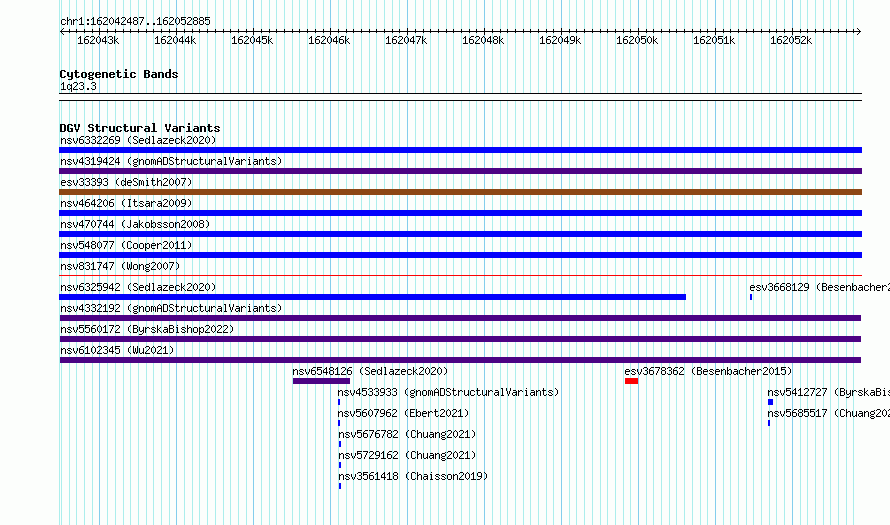Select nsv5607962 (Ebert2021) label

(404, 413)
